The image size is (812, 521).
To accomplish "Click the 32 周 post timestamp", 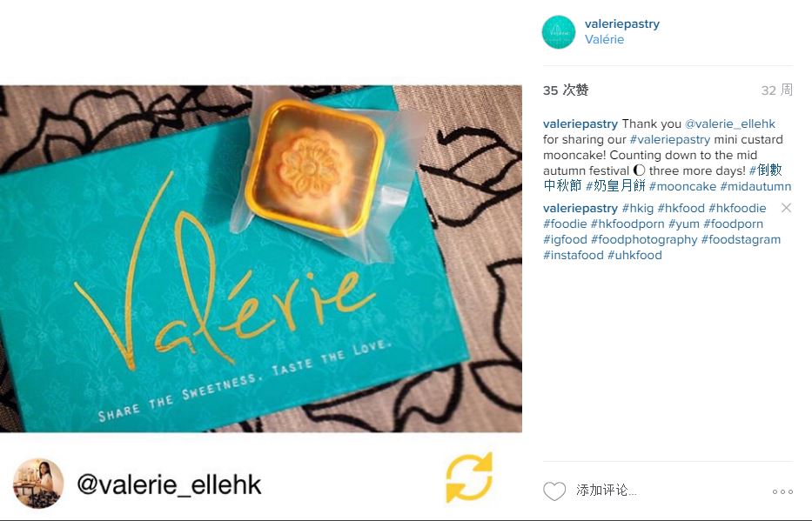I will [777, 90].
